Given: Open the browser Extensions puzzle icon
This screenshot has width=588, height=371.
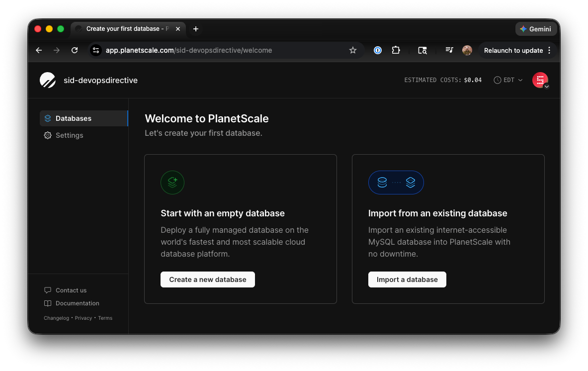Looking at the screenshot, I should coord(396,50).
